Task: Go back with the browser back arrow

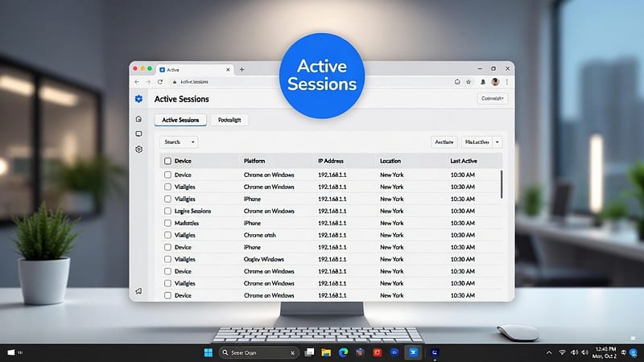Action: [x=137, y=82]
